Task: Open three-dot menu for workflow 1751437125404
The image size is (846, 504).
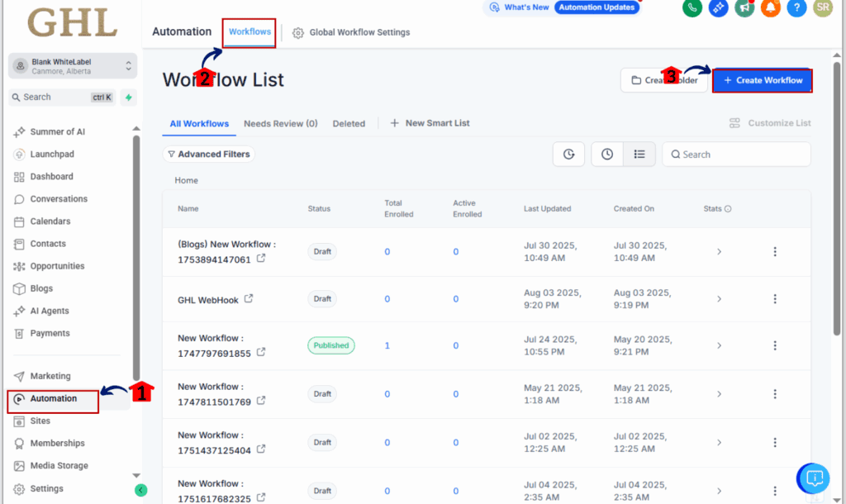Action: click(x=775, y=443)
